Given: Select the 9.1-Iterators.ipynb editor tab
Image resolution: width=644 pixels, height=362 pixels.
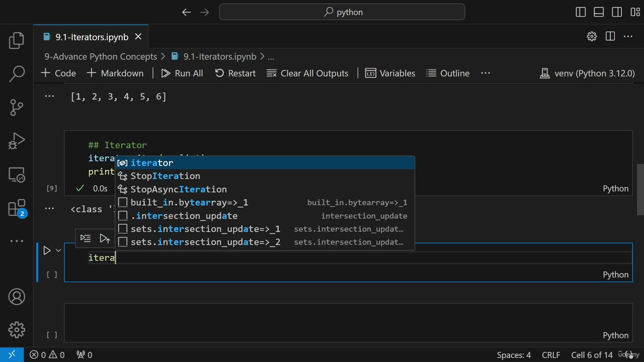Looking at the screenshot, I should [x=92, y=37].
